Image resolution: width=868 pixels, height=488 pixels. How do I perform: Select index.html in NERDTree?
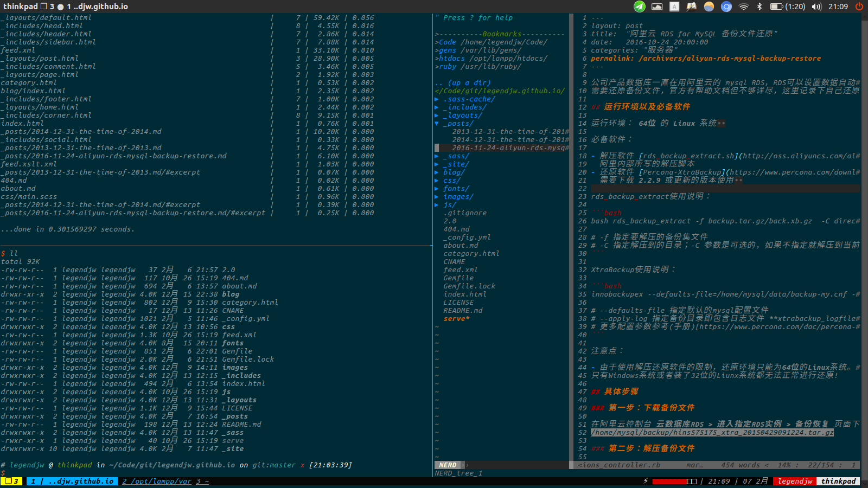465,294
